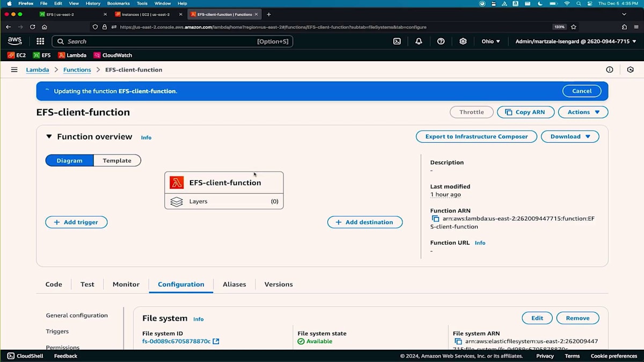Open the EFS bookmark shortcut
644x362 pixels.
pyautogui.click(x=42, y=55)
